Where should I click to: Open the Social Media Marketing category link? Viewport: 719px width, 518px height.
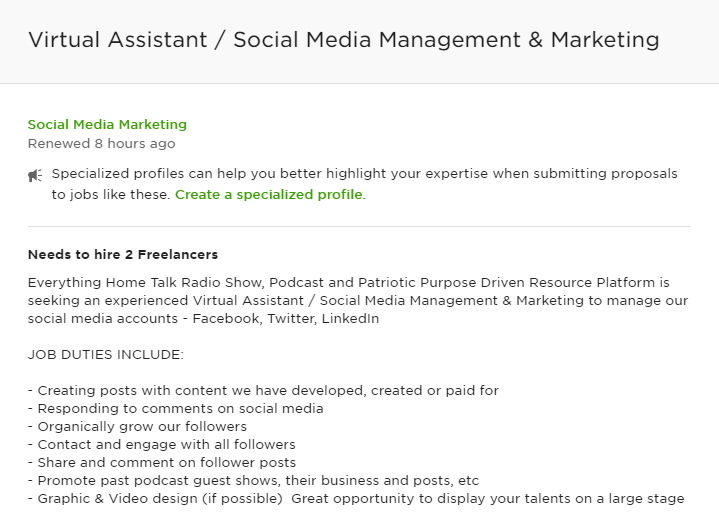coord(107,124)
